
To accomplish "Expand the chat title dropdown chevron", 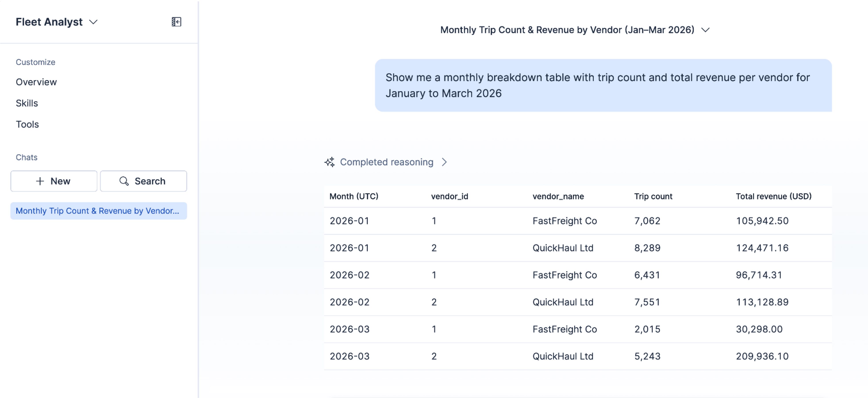I will [x=705, y=30].
